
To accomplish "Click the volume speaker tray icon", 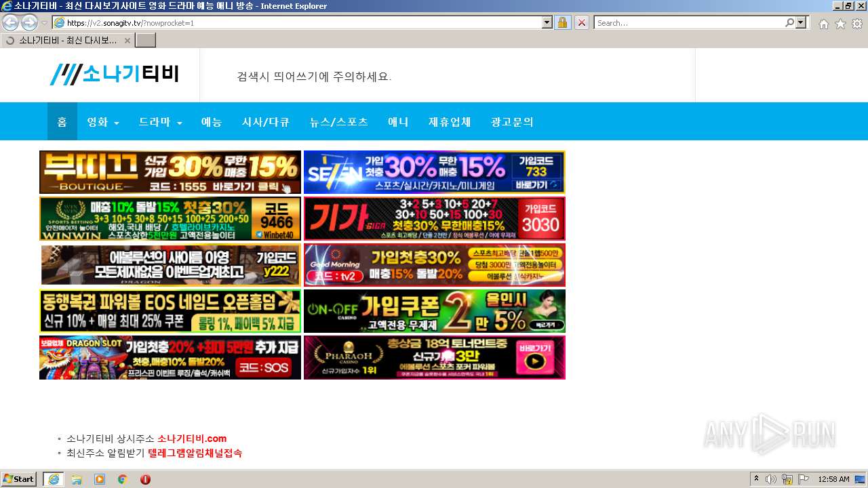I will click(771, 479).
